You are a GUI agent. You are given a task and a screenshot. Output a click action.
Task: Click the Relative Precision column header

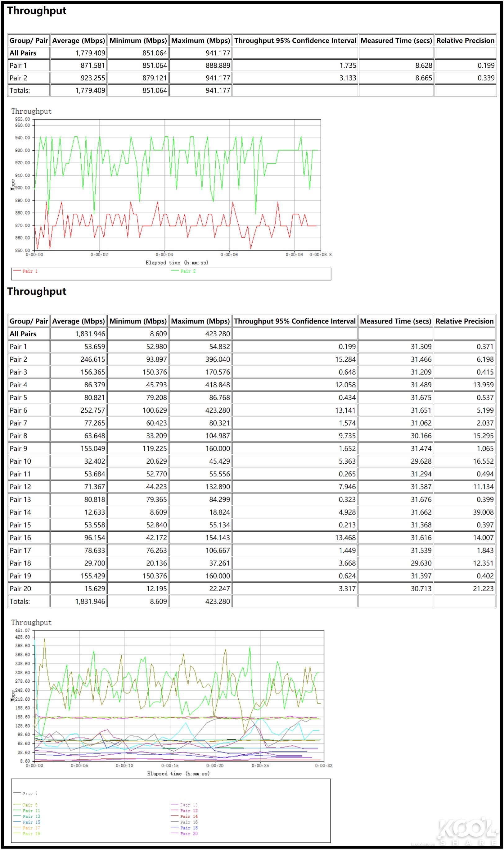[466, 40]
